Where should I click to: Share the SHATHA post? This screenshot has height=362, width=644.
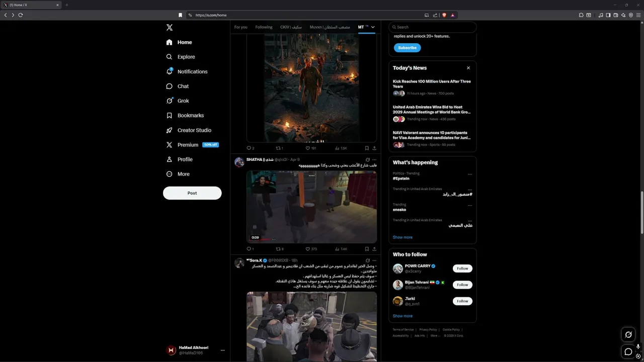pos(374,249)
